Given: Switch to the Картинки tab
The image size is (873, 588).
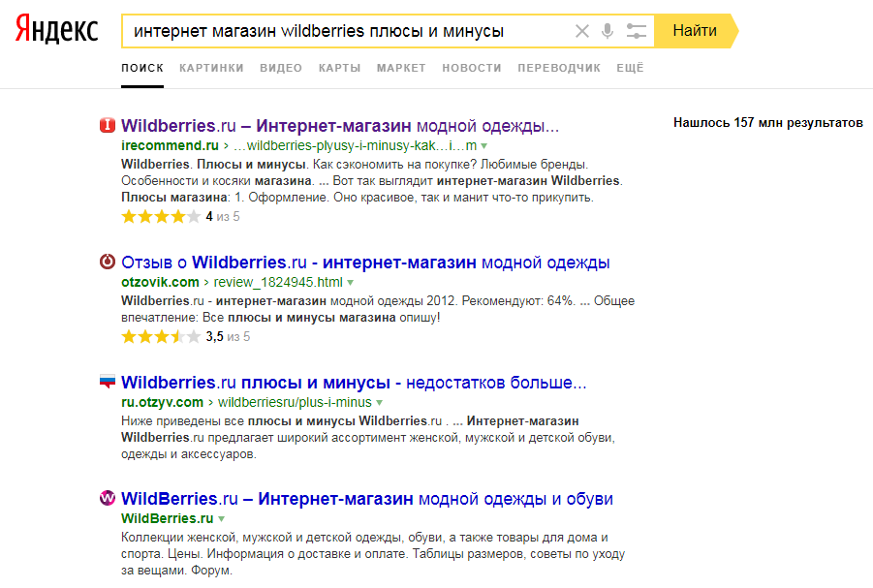Looking at the screenshot, I should (211, 68).
